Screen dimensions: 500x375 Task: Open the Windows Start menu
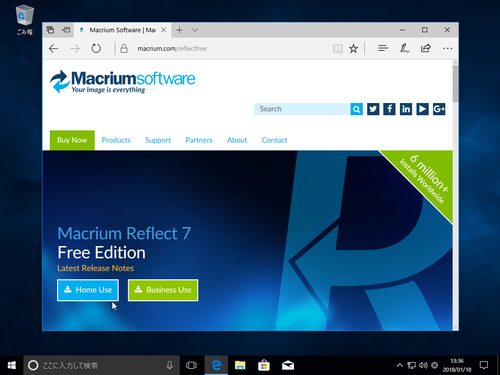tap(11, 365)
